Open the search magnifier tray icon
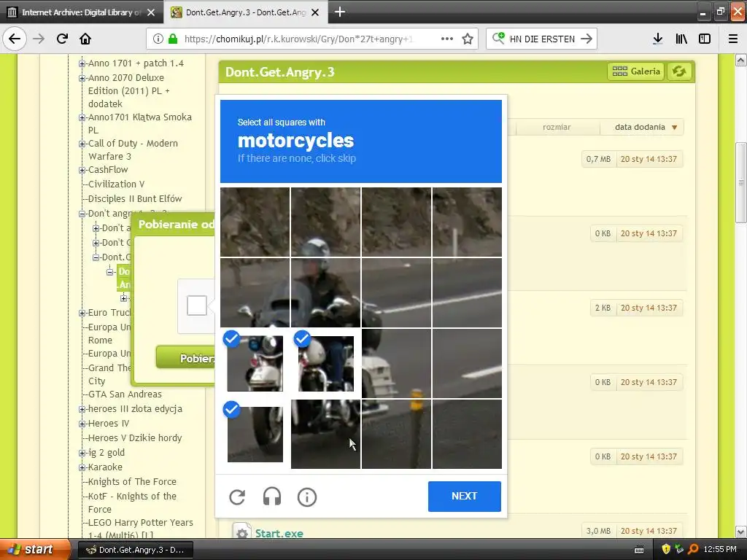747x560 pixels. tap(693, 549)
